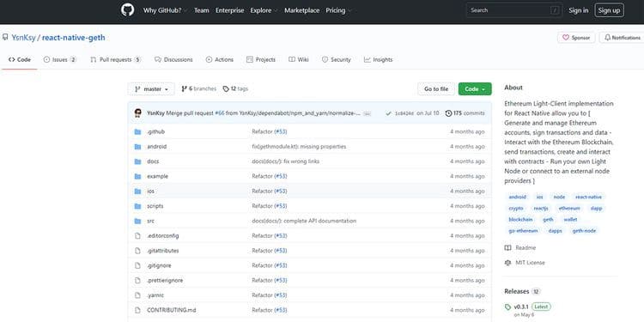Open the green Code dropdown

(x=475, y=88)
